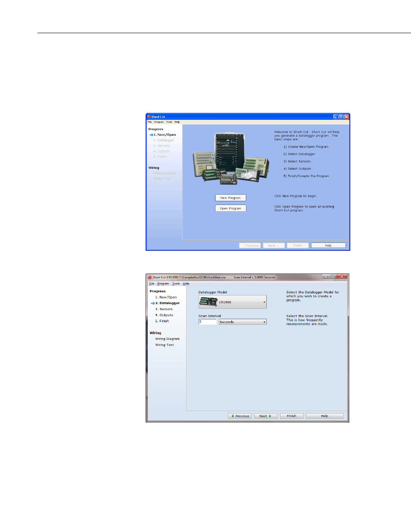
Task: Click Progress heading in the CR1000 window
Action: pos(158,292)
